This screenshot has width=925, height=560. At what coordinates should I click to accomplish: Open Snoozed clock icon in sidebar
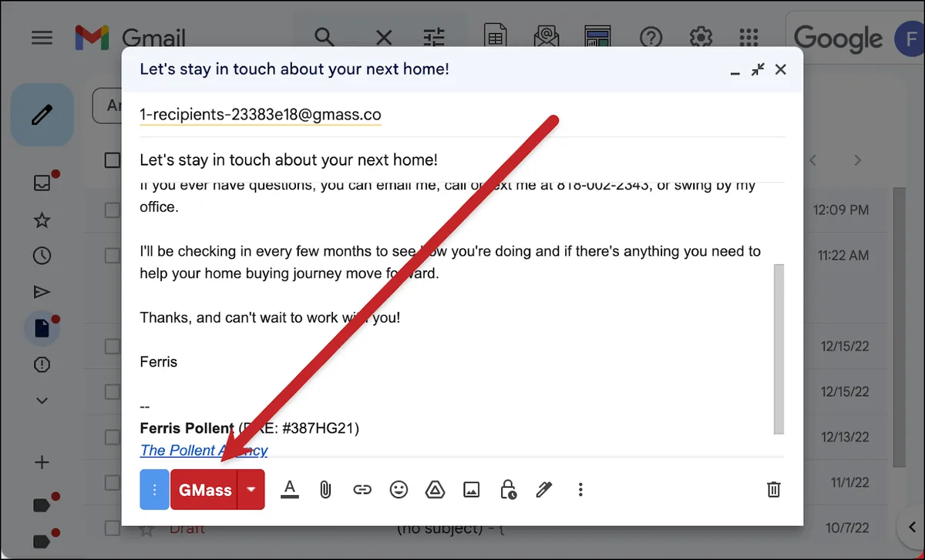click(42, 256)
